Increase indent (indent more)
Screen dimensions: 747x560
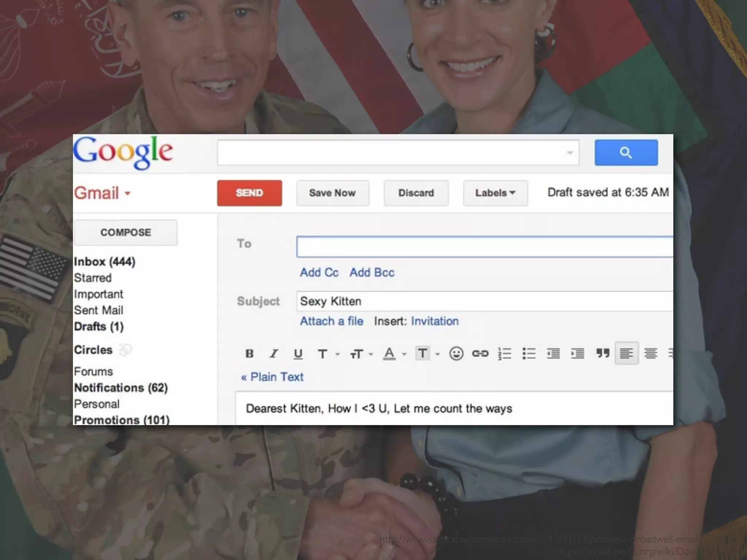click(x=578, y=353)
